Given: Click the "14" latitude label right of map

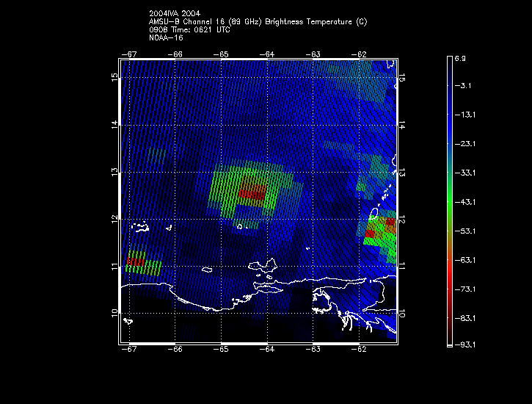Looking at the screenshot, I should [x=402, y=125].
